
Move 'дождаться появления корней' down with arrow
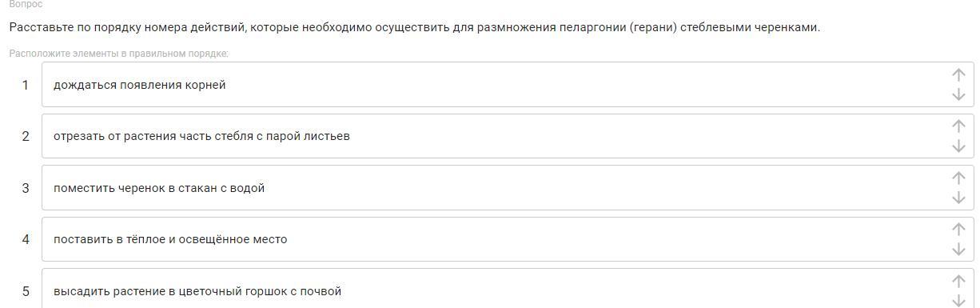click(958, 94)
